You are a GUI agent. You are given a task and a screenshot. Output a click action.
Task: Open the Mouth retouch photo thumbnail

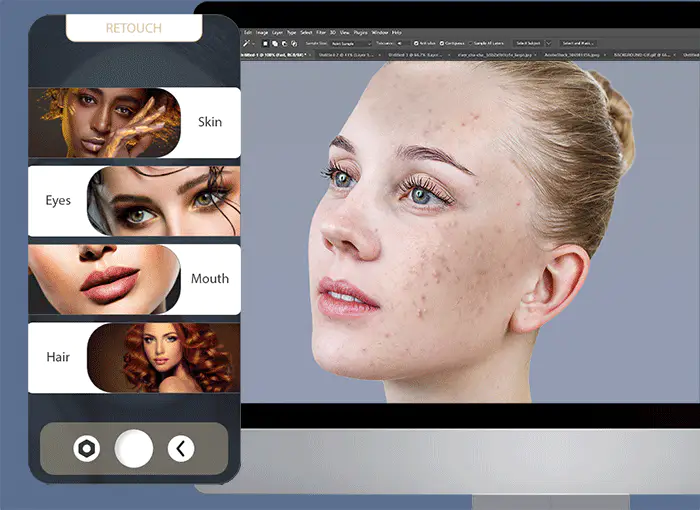tap(105, 280)
